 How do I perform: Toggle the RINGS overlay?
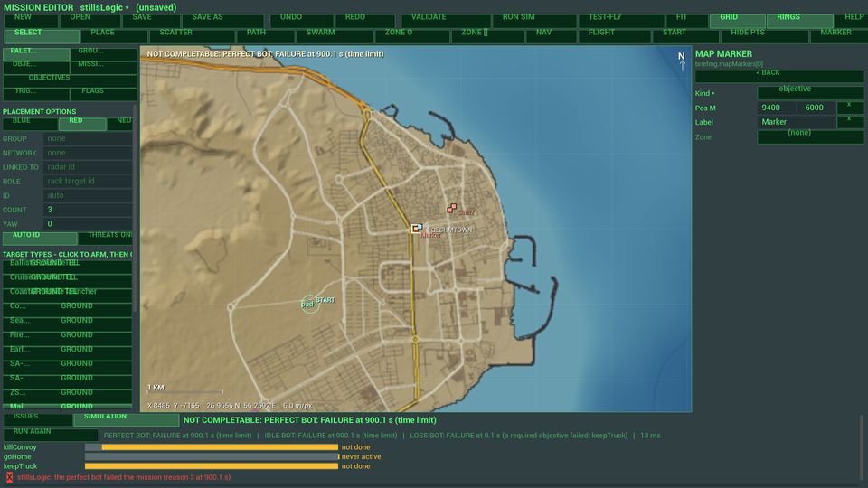tap(800, 21)
